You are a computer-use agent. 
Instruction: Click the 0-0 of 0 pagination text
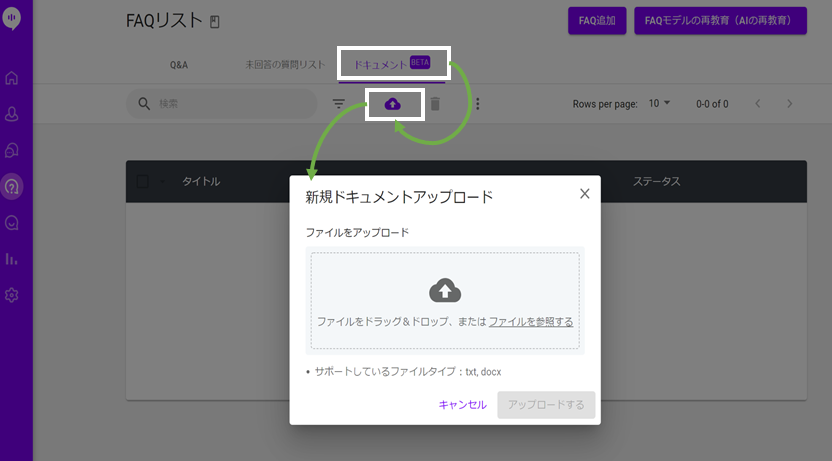pos(712,104)
